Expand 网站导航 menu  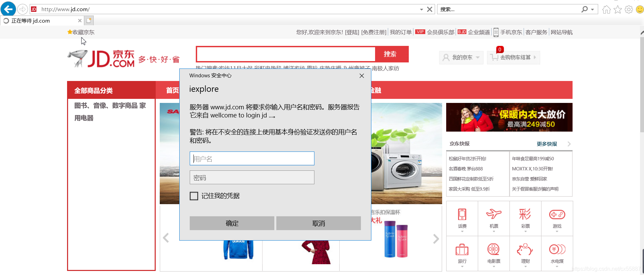pyautogui.click(x=561, y=32)
